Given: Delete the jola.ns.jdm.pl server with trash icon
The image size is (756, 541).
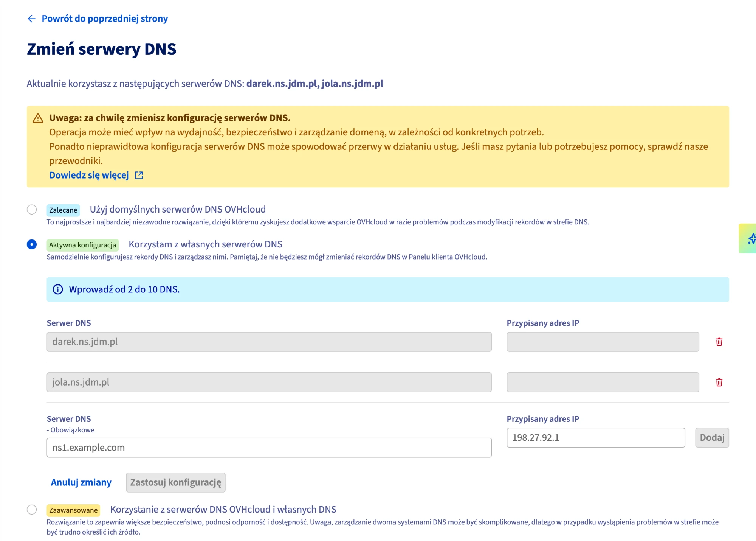Looking at the screenshot, I should pos(719,382).
